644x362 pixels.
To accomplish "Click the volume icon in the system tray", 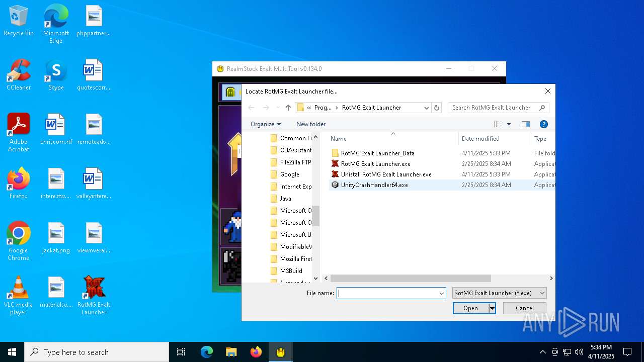I will pyautogui.click(x=579, y=352).
